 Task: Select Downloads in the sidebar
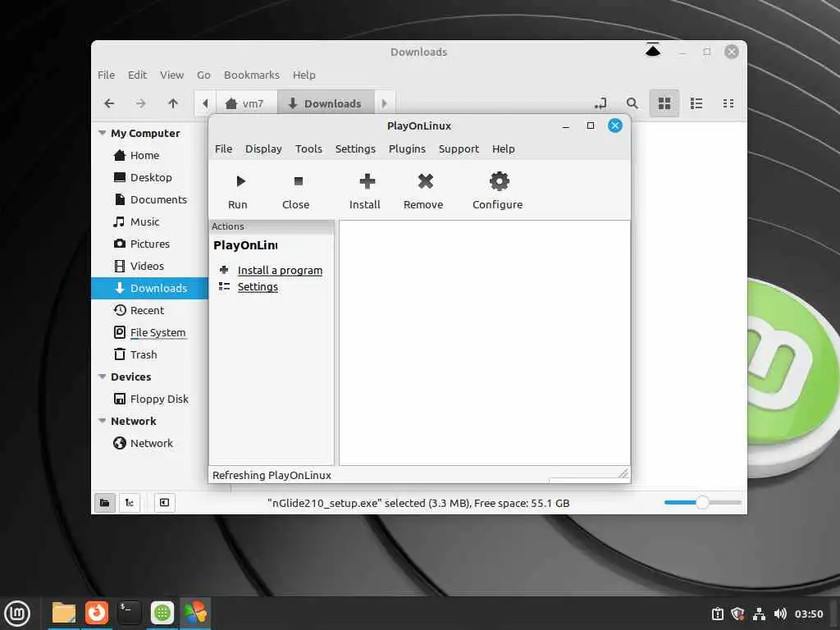(149, 288)
